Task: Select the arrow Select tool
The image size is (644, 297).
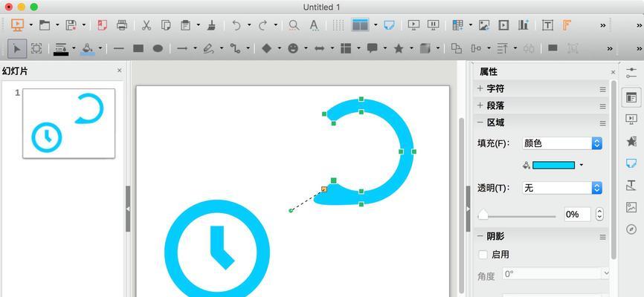Action: (17, 49)
